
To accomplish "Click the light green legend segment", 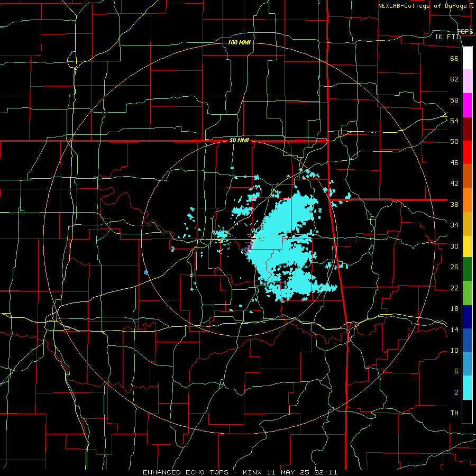I will click(467, 293).
